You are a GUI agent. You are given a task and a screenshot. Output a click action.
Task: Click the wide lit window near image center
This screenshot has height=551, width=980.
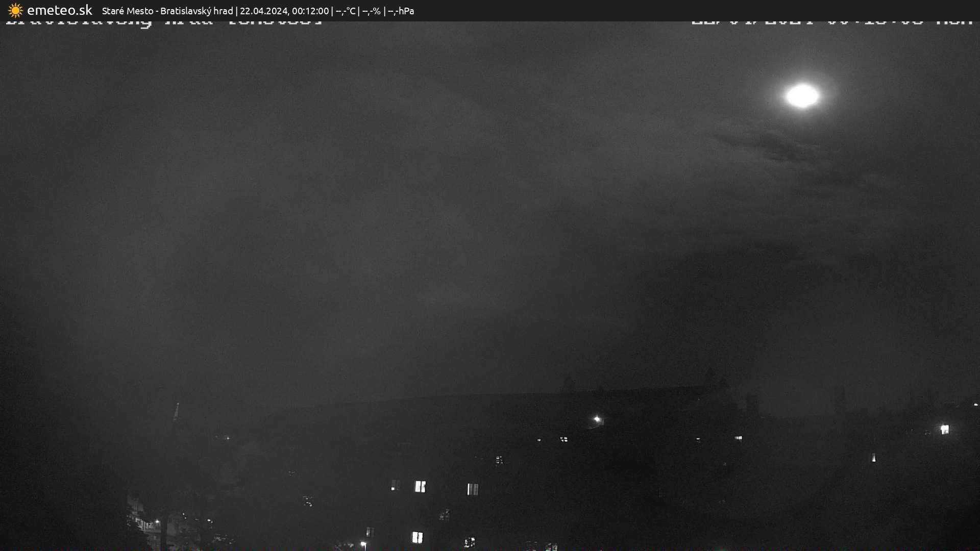click(420, 486)
